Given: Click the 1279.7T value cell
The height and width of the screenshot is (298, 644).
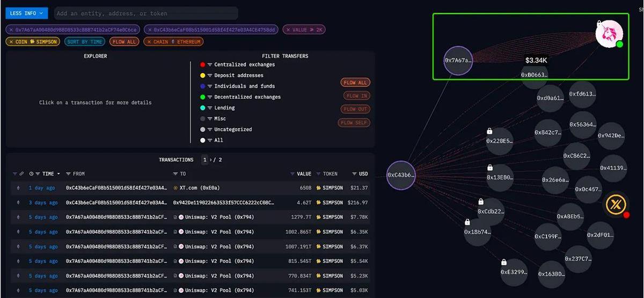Looking at the screenshot, I should [301, 217].
